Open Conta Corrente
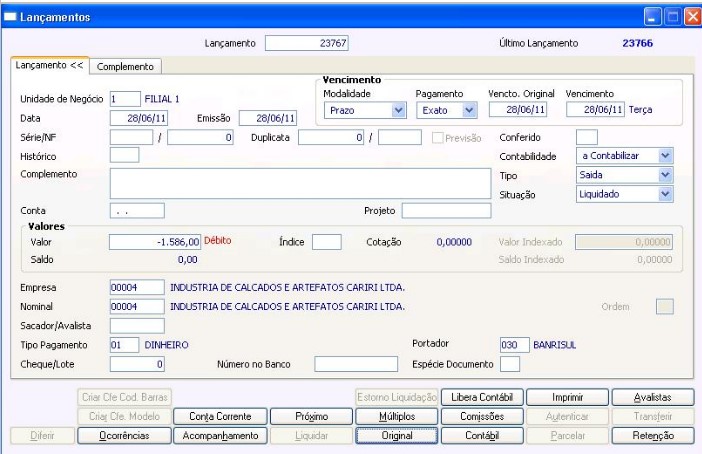702x454 pixels. click(220, 416)
